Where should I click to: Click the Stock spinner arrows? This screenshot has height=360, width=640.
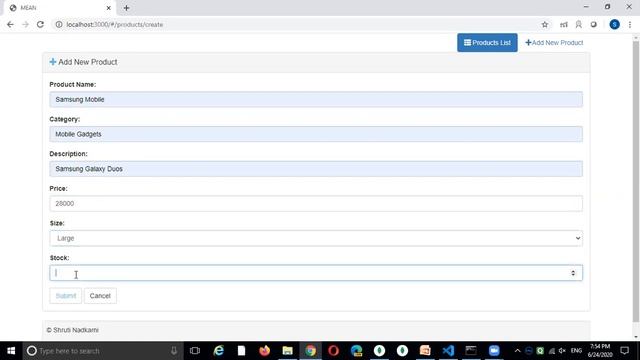tap(573, 273)
